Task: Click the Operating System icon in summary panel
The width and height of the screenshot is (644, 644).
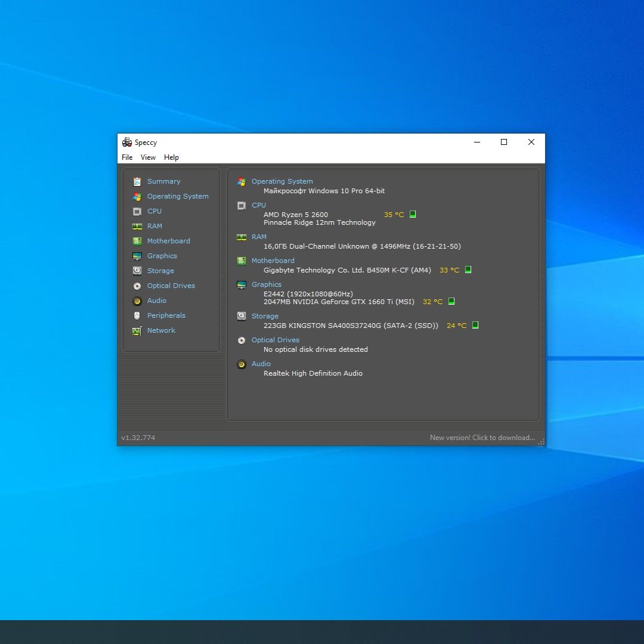Action: coord(241,181)
